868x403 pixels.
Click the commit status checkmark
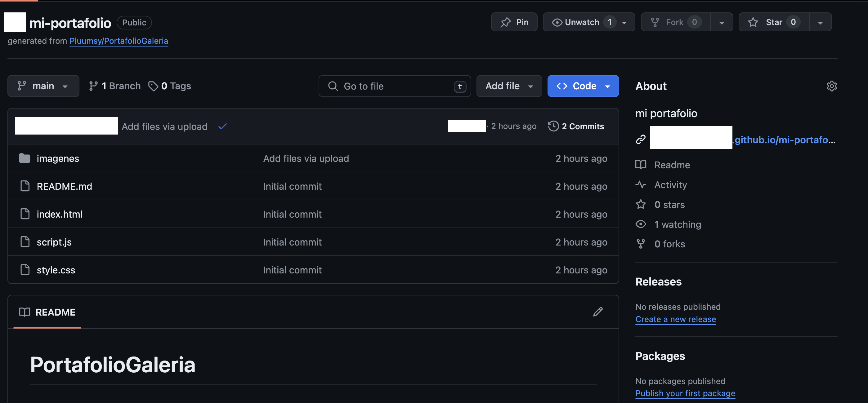pyautogui.click(x=222, y=126)
